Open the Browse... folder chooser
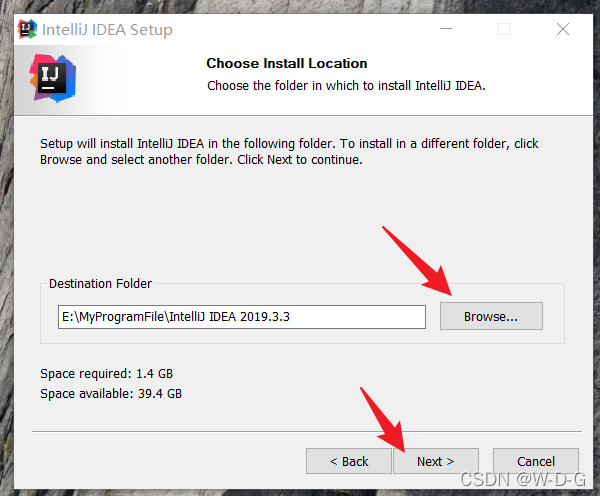600x496 pixels. pos(491,316)
